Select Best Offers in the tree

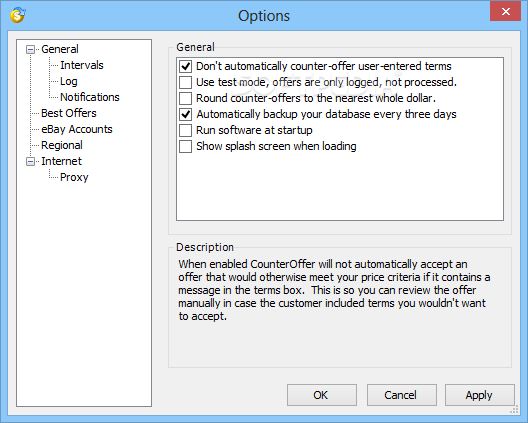69,113
